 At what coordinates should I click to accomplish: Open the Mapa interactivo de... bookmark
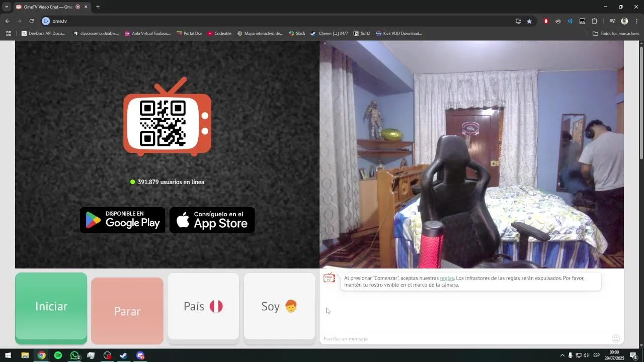(260, 34)
